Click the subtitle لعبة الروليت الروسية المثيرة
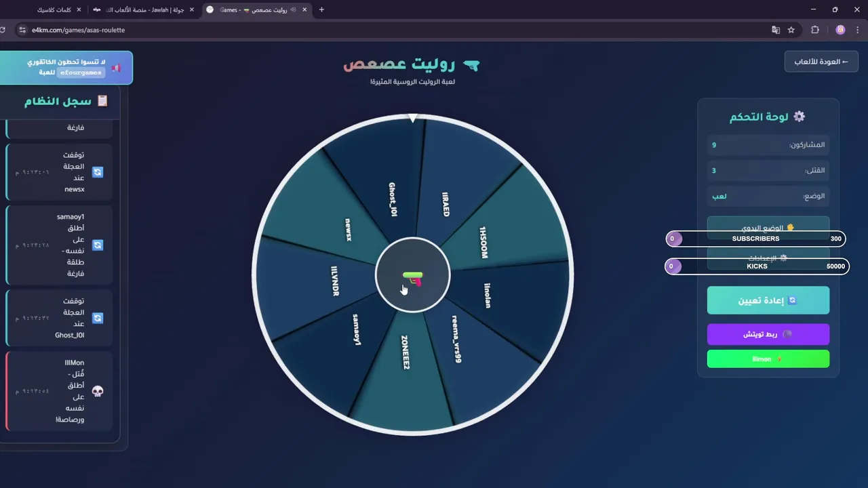 click(x=412, y=82)
